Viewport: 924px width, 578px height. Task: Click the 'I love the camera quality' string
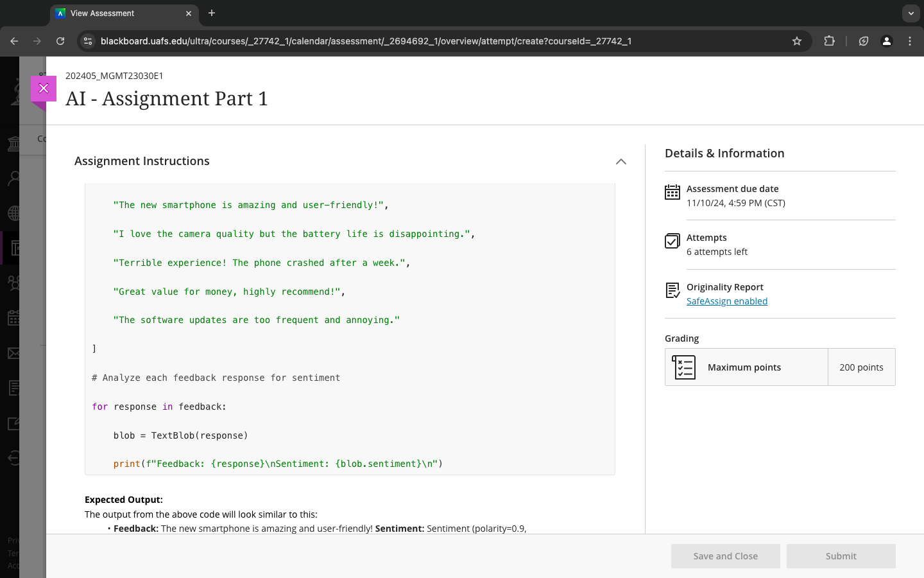[295, 234]
